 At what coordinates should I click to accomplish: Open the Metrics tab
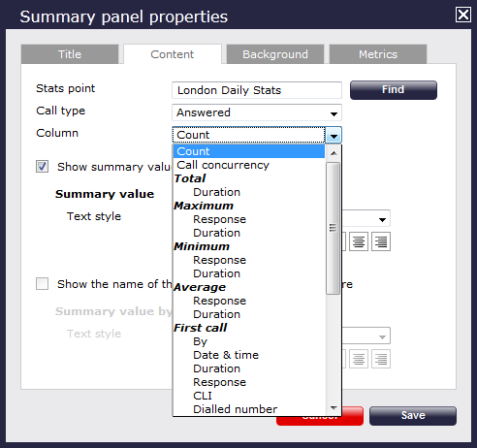coord(378,54)
